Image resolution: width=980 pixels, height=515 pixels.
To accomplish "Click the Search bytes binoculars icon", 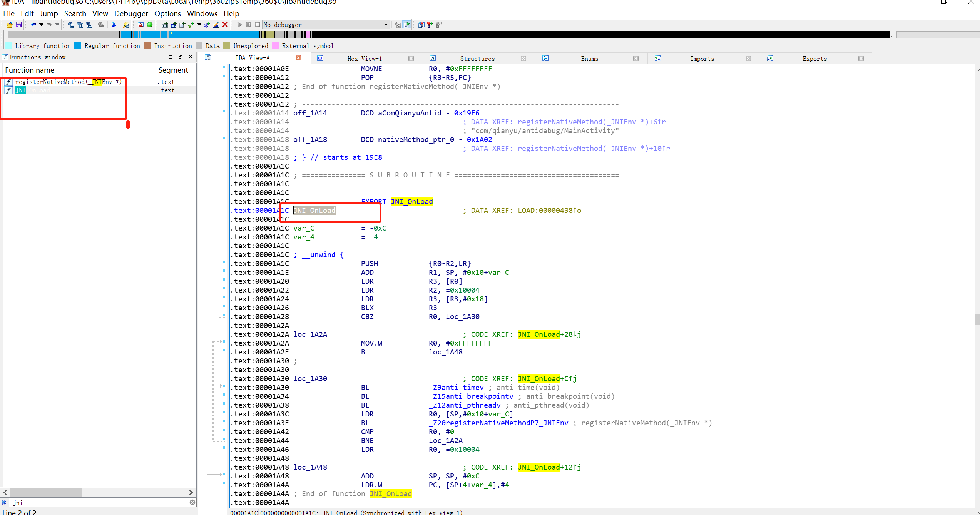I will (89, 25).
